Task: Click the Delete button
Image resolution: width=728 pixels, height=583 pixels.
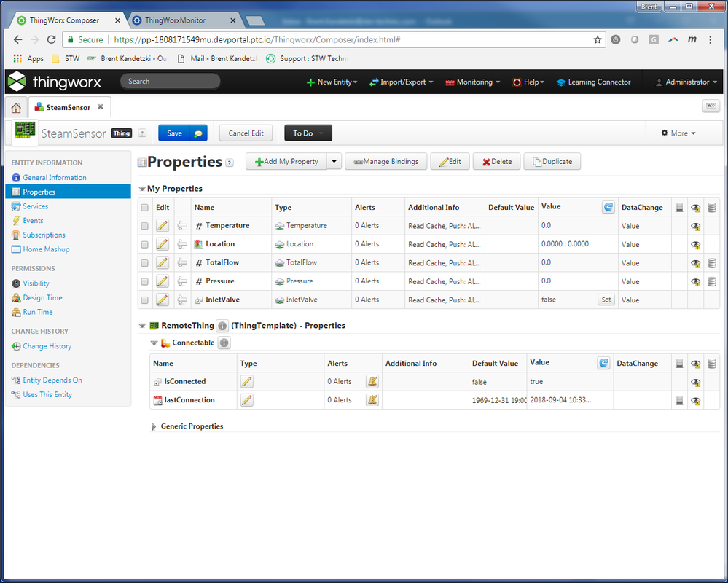Action: tap(496, 162)
